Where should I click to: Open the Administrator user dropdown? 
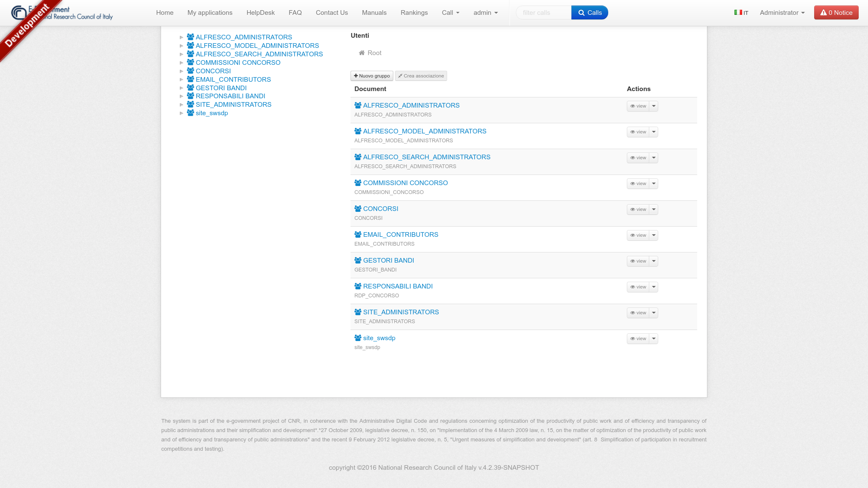click(x=782, y=13)
